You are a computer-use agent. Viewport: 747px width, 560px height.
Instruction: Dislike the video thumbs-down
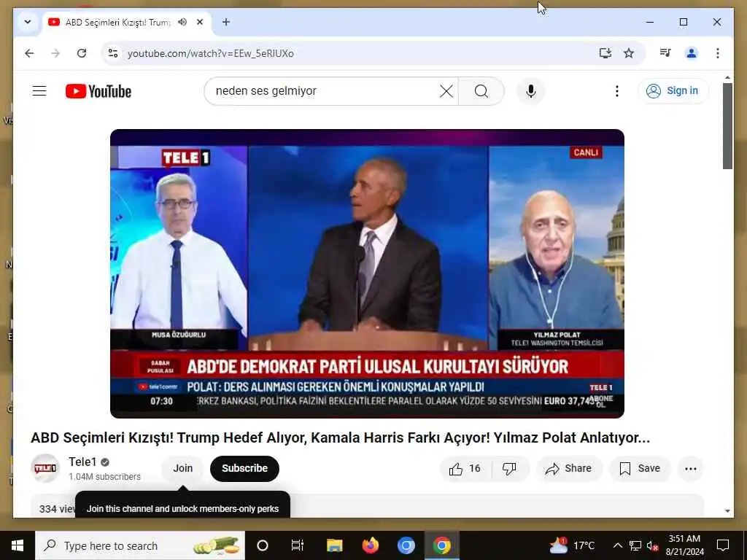[x=510, y=469]
